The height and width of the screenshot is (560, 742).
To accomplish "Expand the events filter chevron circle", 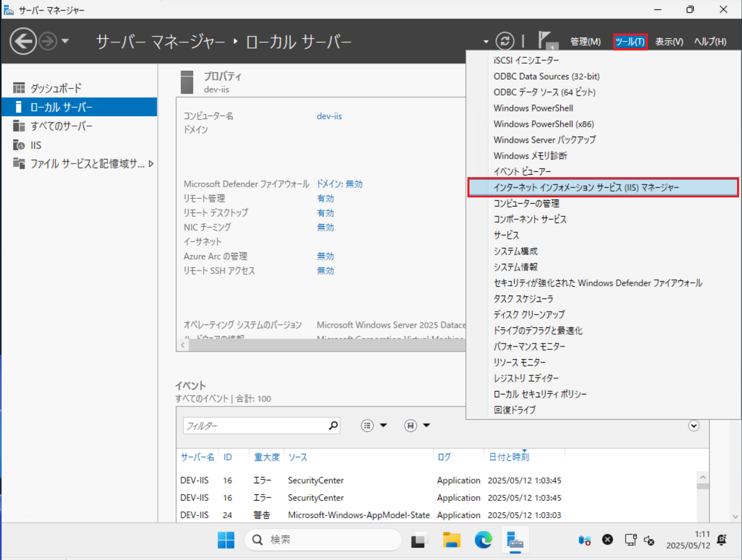I will pos(694,426).
